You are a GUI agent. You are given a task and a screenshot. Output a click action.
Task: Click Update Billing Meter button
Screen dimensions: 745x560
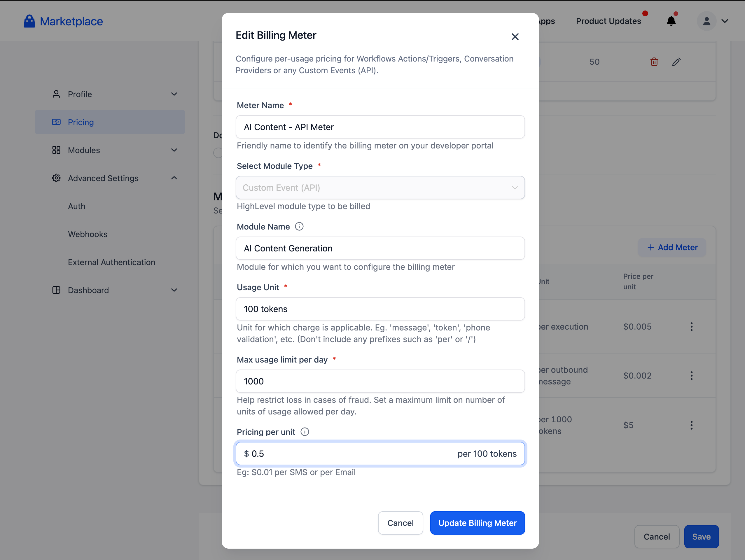[x=477, y=523]
